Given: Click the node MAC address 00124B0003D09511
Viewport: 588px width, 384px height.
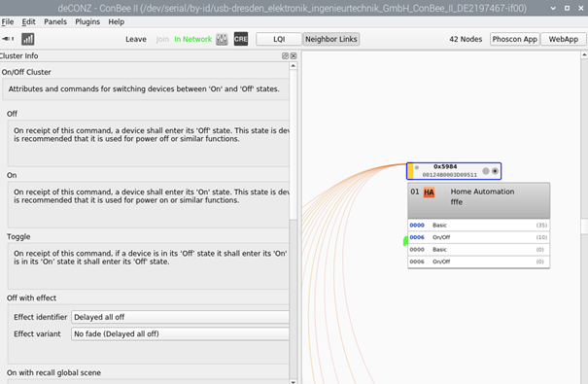Looking at the screenshot, I should pos(450,175).
